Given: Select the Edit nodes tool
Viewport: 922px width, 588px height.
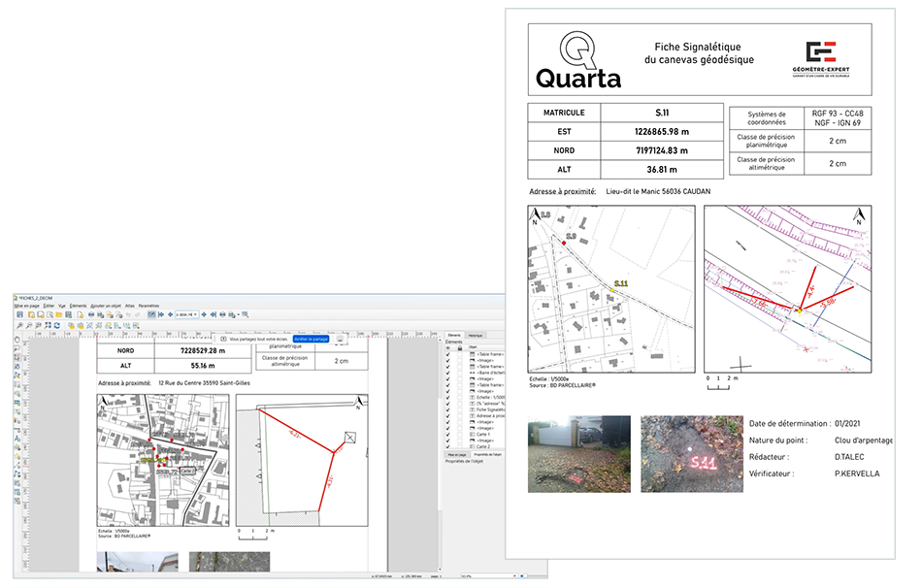Looking at the screenshot, I should click(x=17, y=376).
